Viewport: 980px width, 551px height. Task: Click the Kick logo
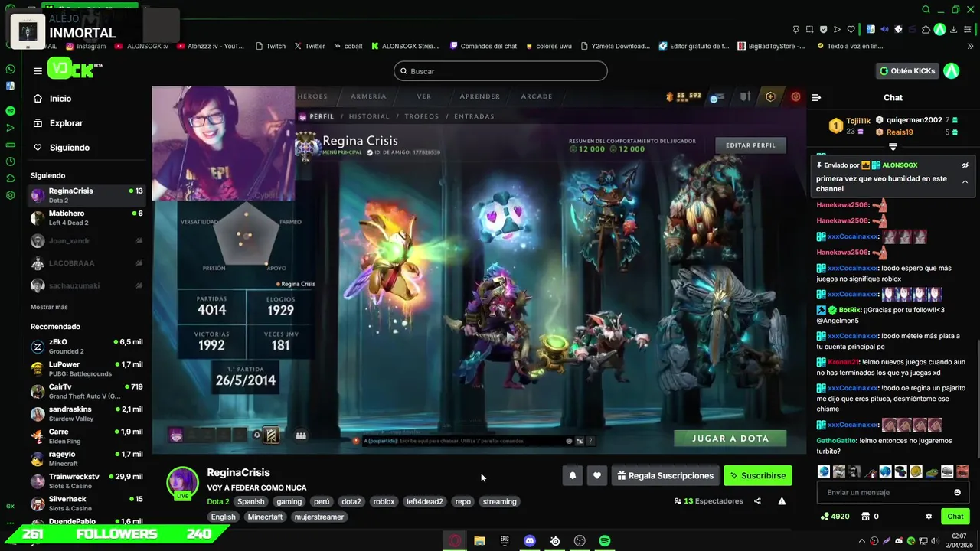click(75, 70)
